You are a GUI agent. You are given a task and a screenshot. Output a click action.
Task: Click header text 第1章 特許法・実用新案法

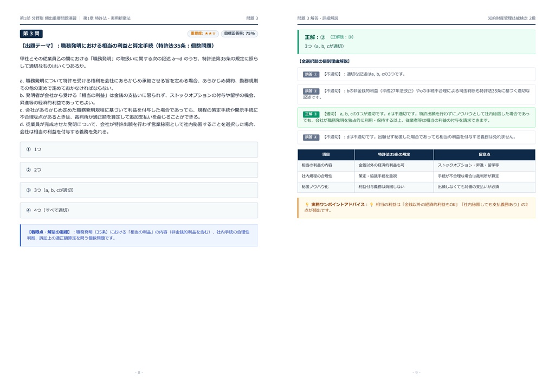[107, 18]
